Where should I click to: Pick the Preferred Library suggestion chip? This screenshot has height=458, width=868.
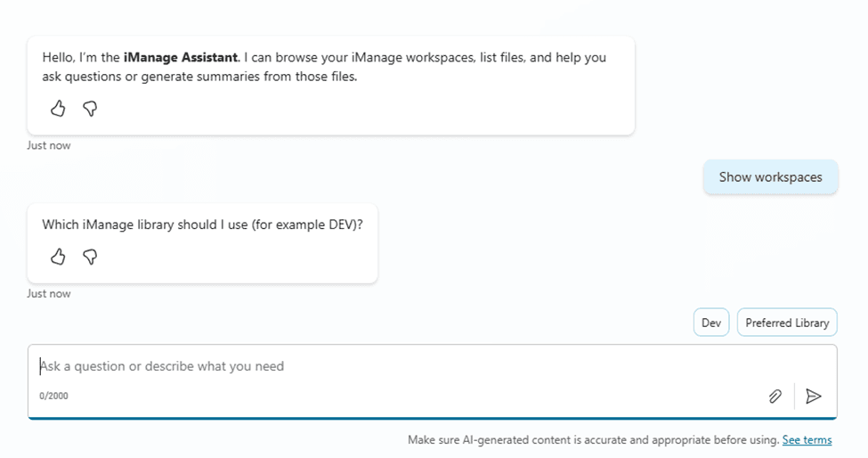pyautogui.click(x=787, y=323)
